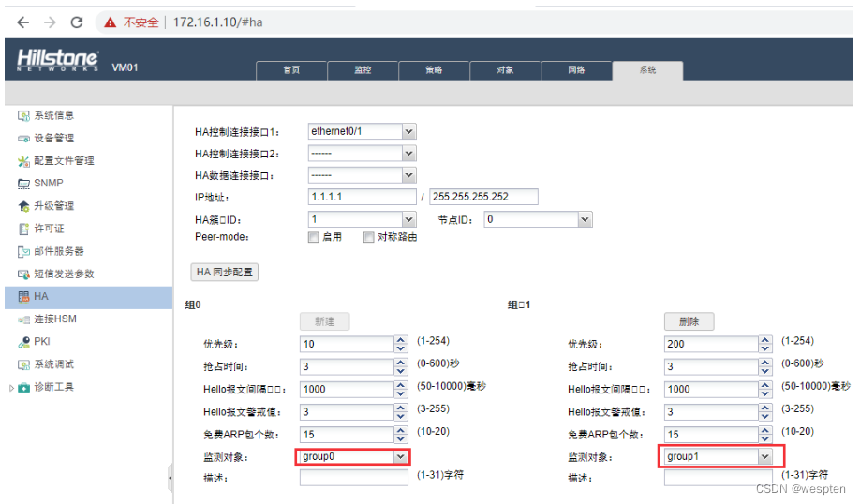Toggle the 对称路由 checkbox

pos(368,237)
